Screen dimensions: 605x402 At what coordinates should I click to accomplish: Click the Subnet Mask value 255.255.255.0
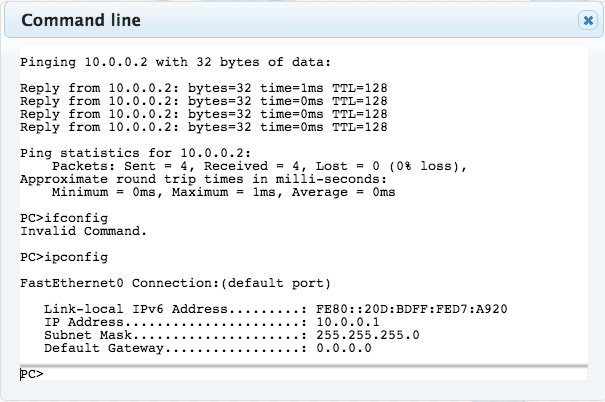point(368,335)
